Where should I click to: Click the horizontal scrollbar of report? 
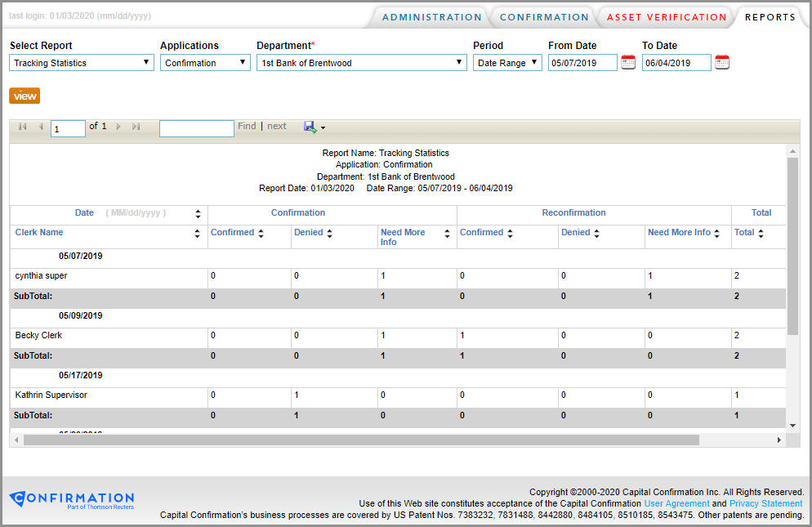click(360, 440)
